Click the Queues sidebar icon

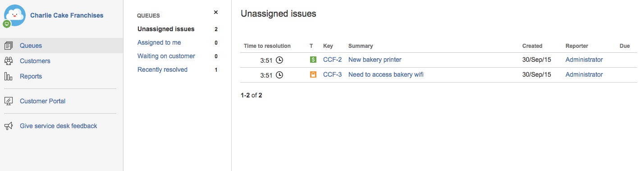pyautogui.click(x=9, y=46)
